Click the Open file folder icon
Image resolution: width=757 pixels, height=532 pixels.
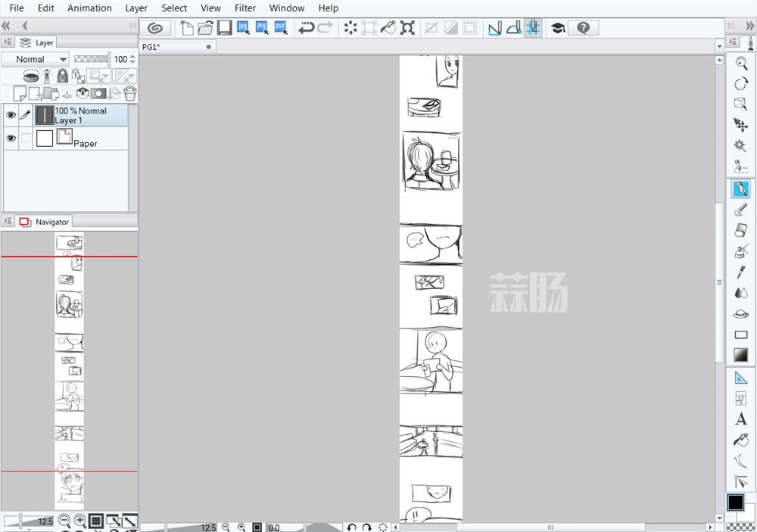coord(205,28)
